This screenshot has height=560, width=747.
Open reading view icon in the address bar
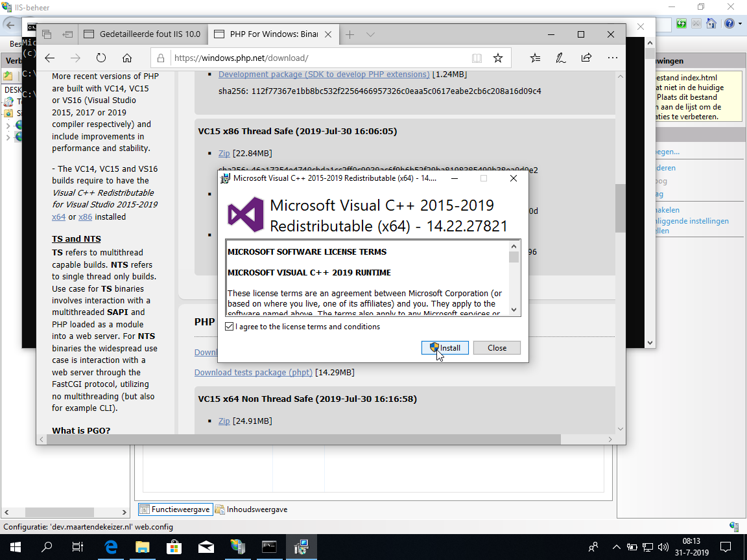point(477,58)
